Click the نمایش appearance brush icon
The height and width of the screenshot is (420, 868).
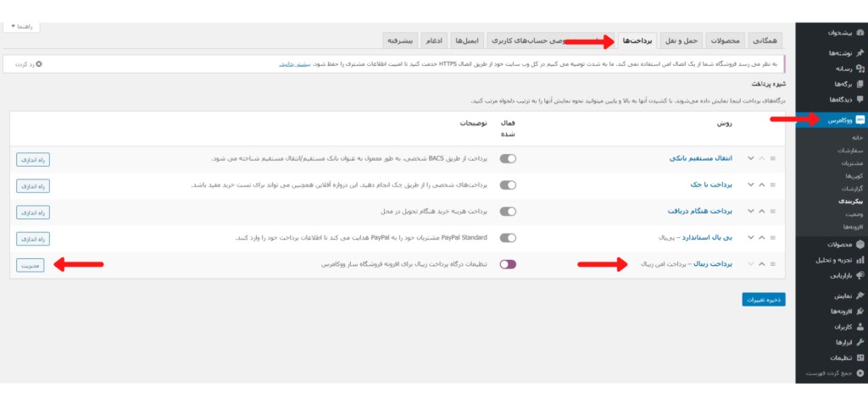860,296
